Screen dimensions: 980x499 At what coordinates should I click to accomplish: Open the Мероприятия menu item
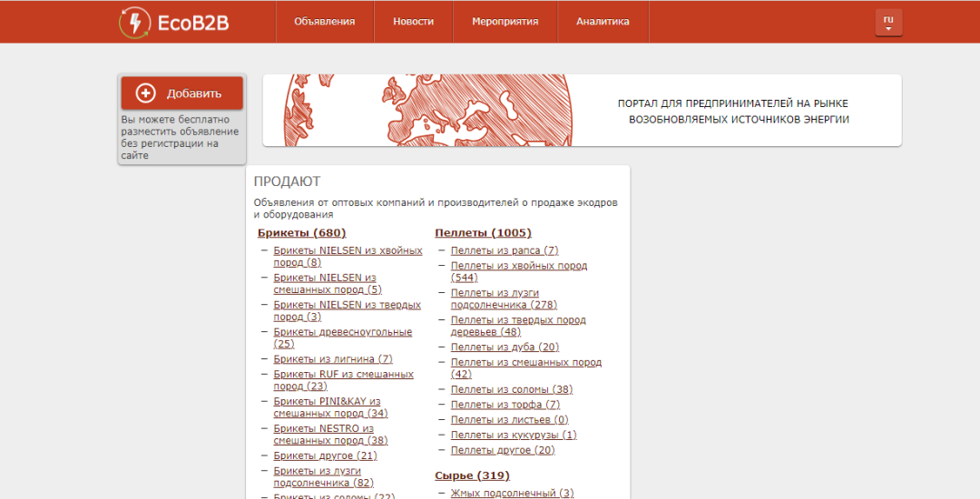(x=505, y=21)
